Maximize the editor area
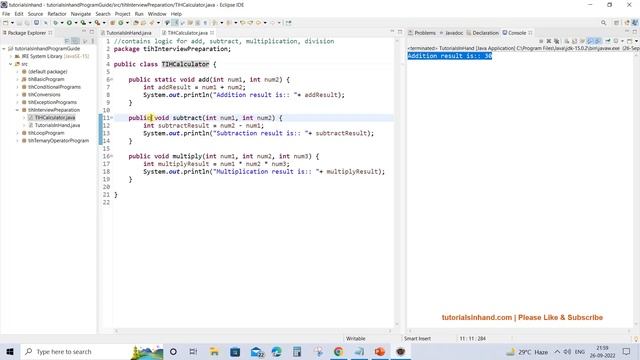Screen dimensions: 640x360 (400, 31)
